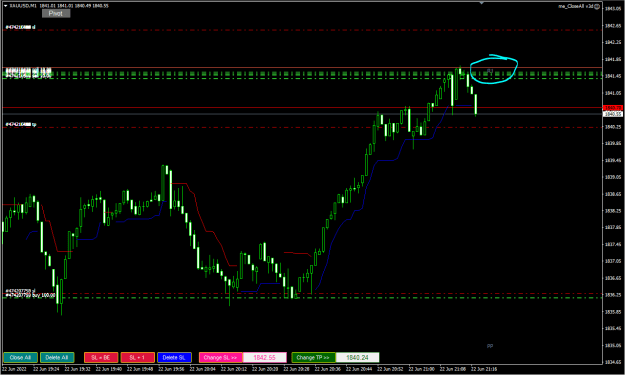
Task: Click the green Change TP >> button
Action: pos(313,357)
